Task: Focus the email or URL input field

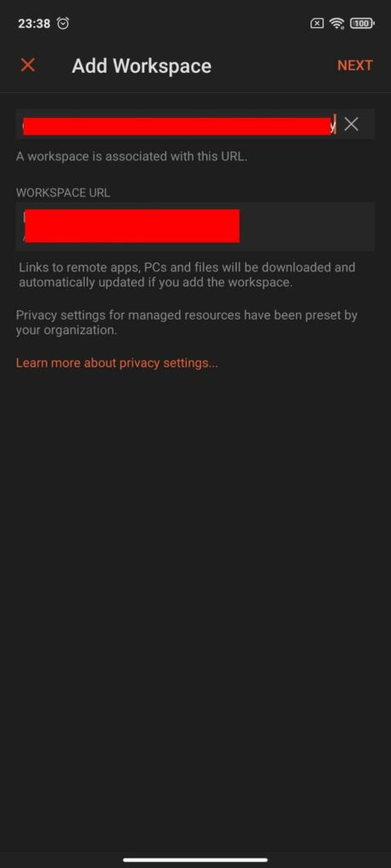Action: pos(178,124)
